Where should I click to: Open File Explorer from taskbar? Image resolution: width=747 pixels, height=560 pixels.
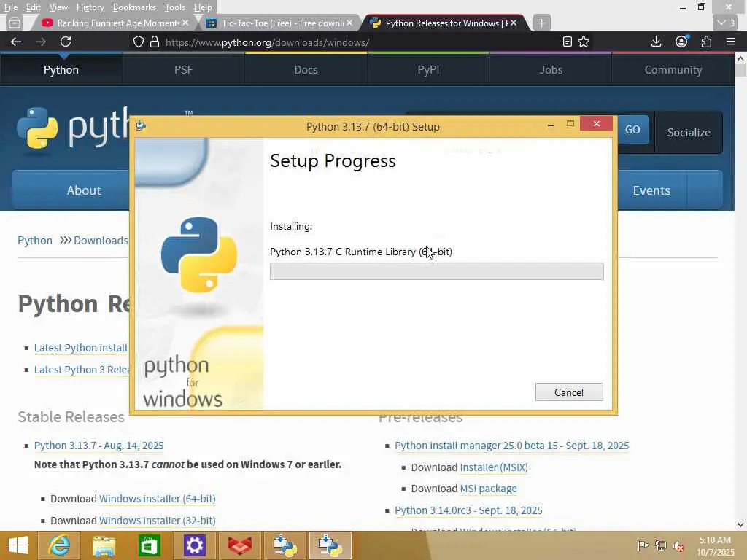[104, 545]
